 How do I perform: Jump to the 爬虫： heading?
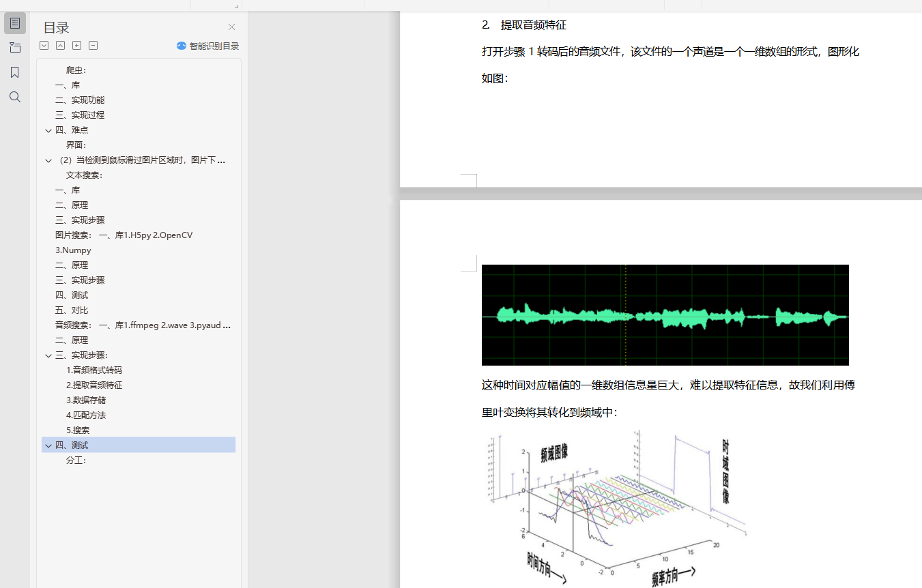(x=76, y=70)
